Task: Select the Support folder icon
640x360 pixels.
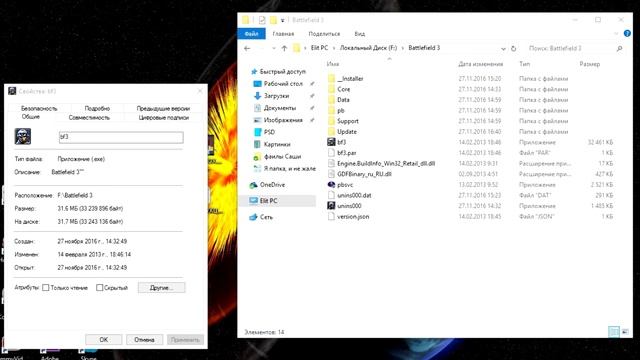Action: (331, 121)
